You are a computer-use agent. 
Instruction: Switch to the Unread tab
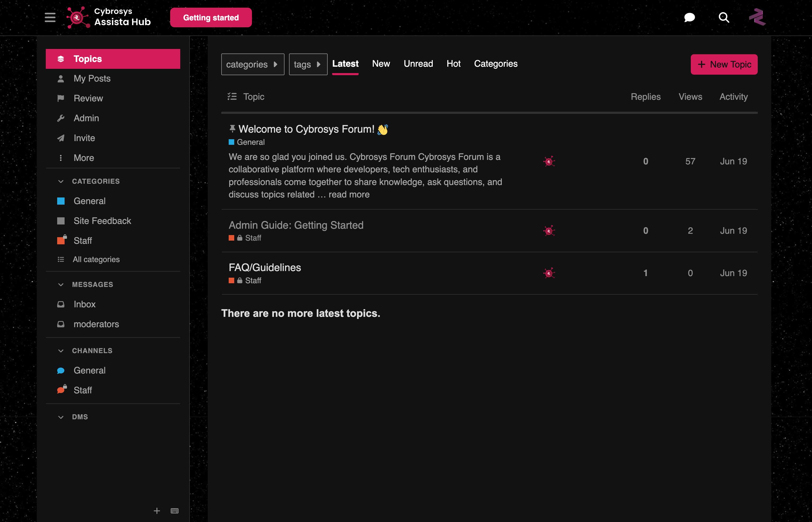click(418, 64)
